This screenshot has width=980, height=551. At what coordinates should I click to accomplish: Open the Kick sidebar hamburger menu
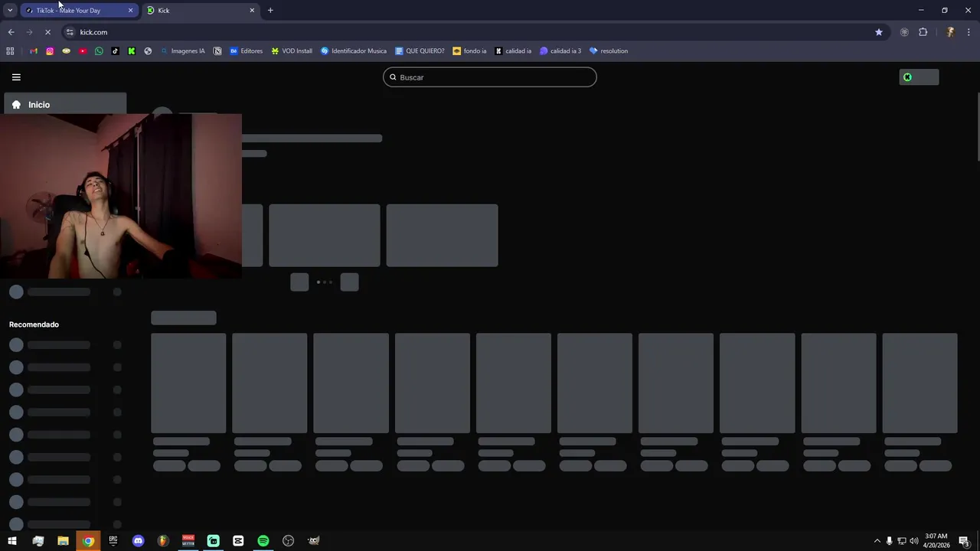point(16,77)
